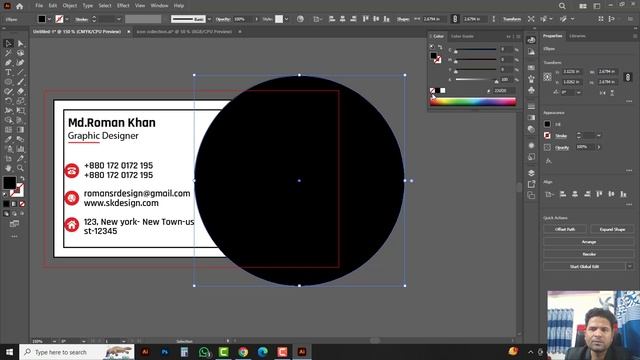Screen dimensions: 640x360
Task: Open the Change Screen Mode icon
Action: pos(14,223)
